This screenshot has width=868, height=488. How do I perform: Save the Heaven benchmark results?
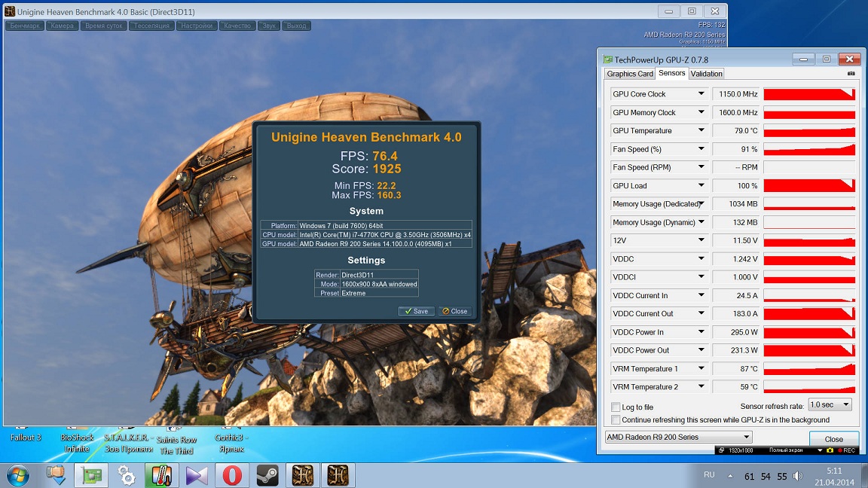pos(416,311)
